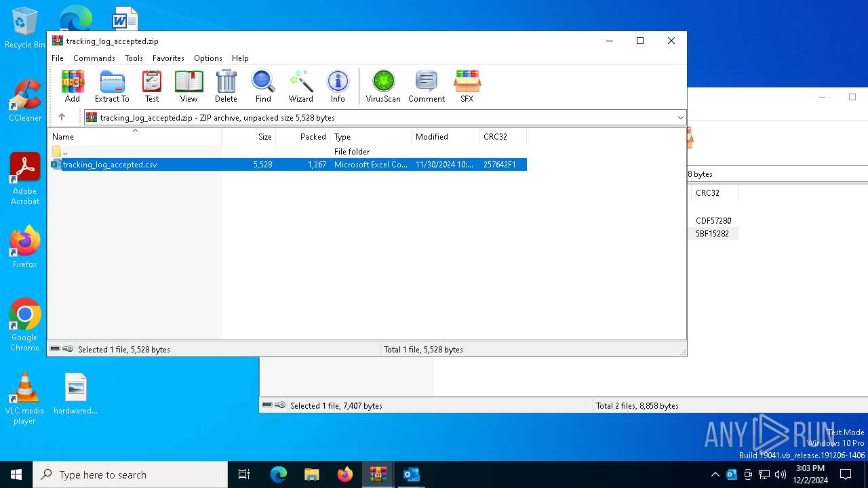Open the volume control in tray
The image size is (868, 488).
point(781,474)
